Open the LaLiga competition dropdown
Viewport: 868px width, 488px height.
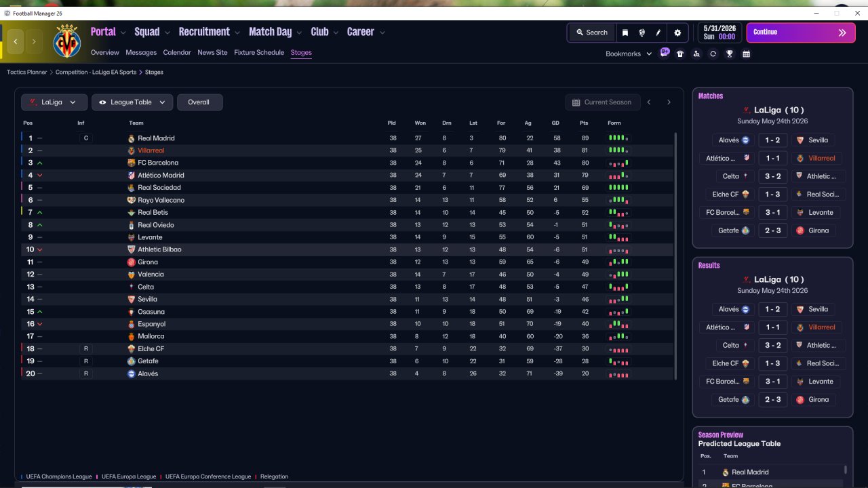tap(54, 102)
